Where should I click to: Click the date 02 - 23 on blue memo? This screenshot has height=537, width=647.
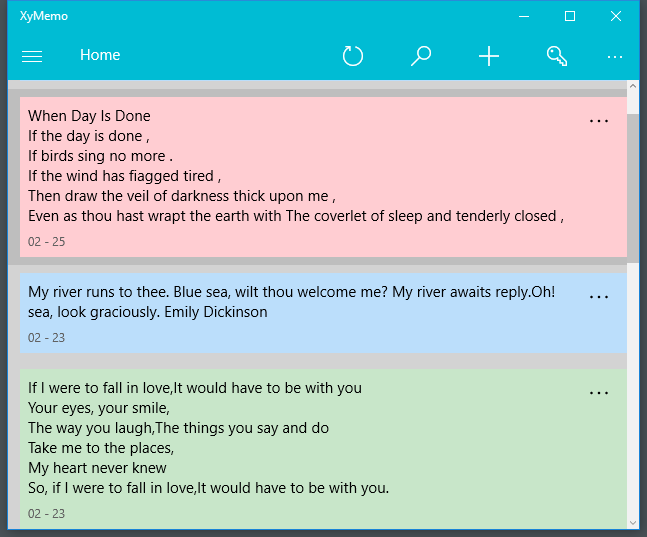[46, 338]
